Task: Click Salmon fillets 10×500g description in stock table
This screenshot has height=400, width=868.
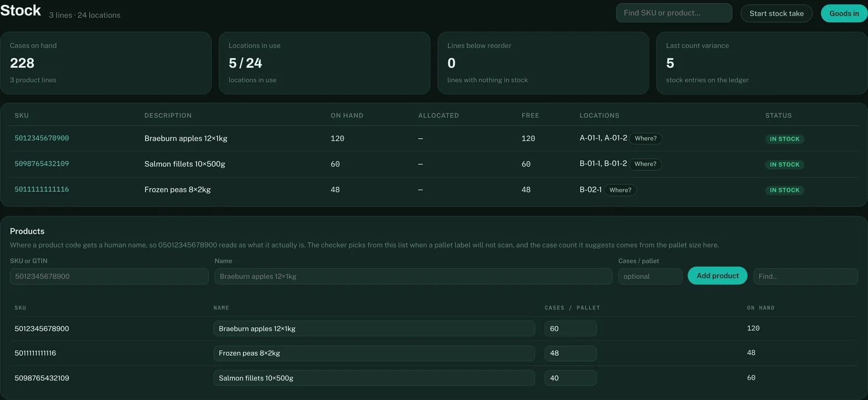Action: (x=185, y=164)
